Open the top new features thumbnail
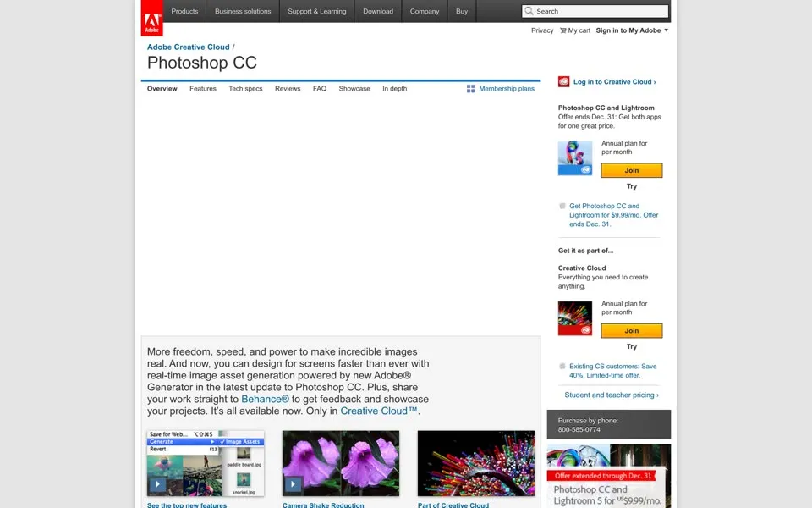This screenshot has width=812, height=508. (x=206, y=463)
